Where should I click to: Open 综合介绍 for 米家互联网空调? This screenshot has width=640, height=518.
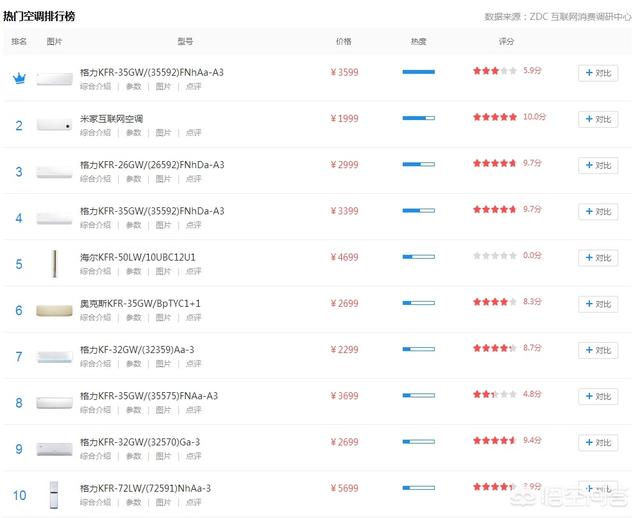point(95,133)
